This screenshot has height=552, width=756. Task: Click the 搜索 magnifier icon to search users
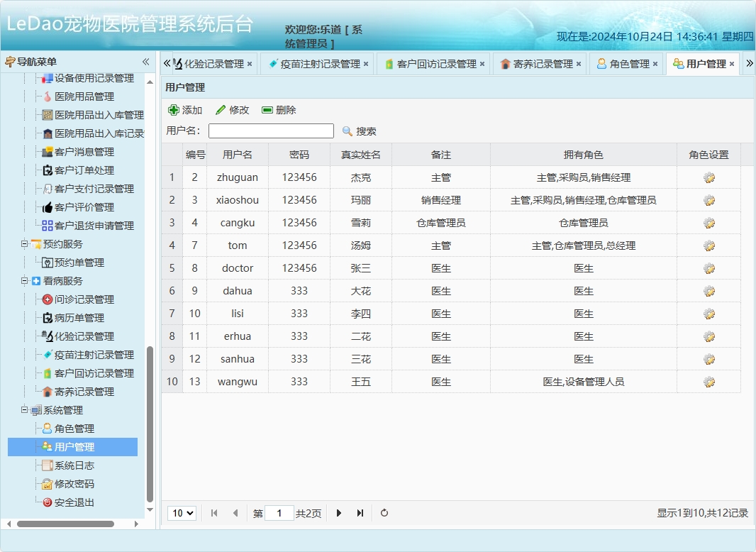(347, 130)
